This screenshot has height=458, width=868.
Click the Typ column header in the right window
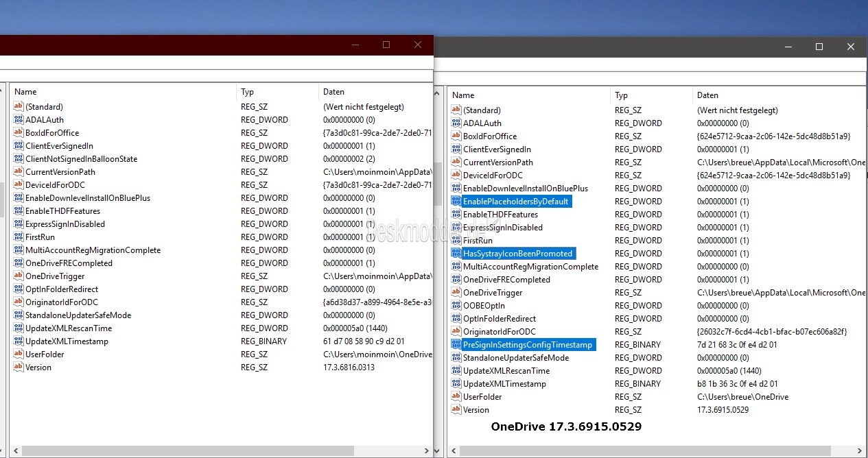(x=651, y=95)
